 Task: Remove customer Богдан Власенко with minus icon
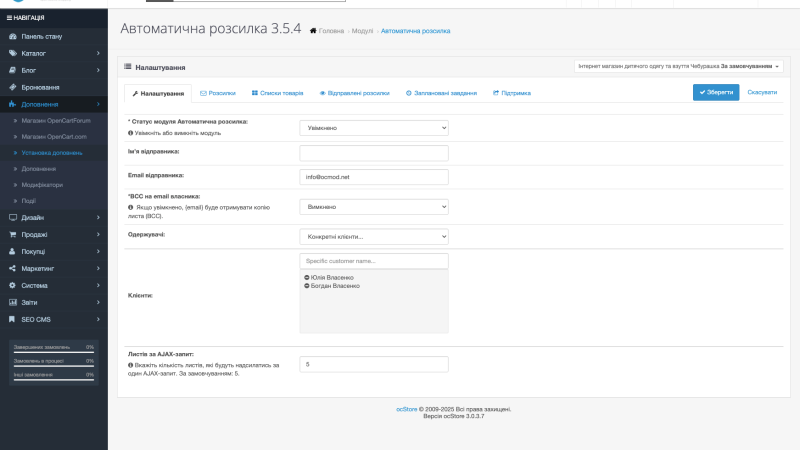pyautogui.click(x=307, y=286)
